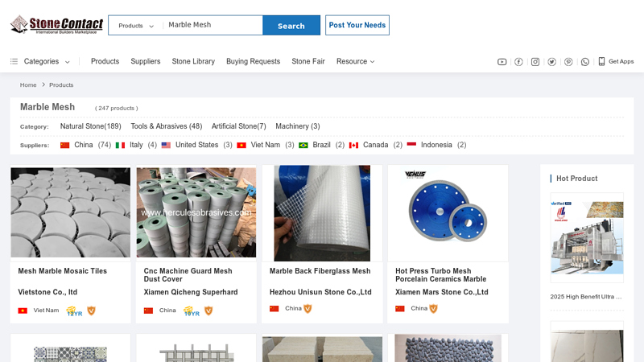644x362 pixels.
Task: Click the StoneContact logo
Action: [56, 25]
